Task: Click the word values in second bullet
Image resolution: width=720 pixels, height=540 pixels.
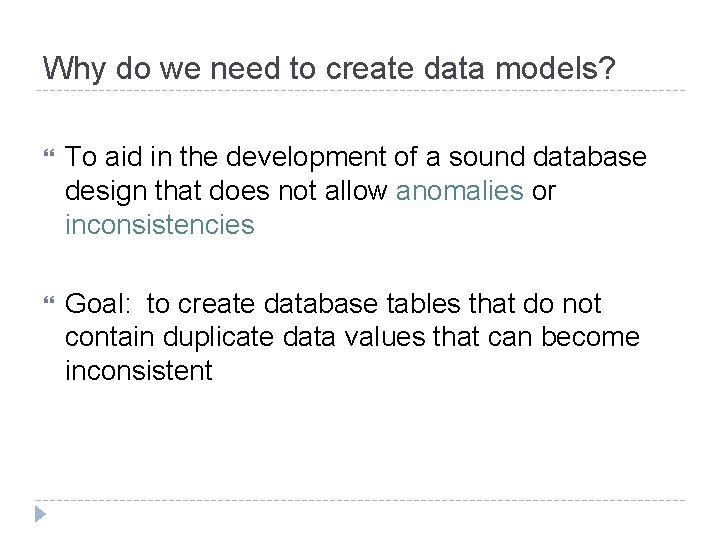Action: 385,337
